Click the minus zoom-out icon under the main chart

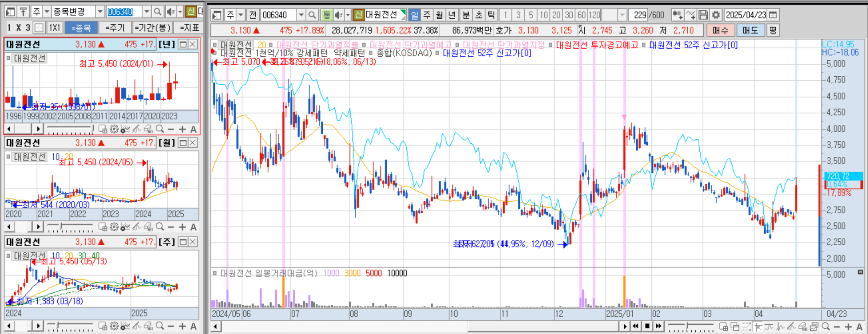click(x=837, y=327)
